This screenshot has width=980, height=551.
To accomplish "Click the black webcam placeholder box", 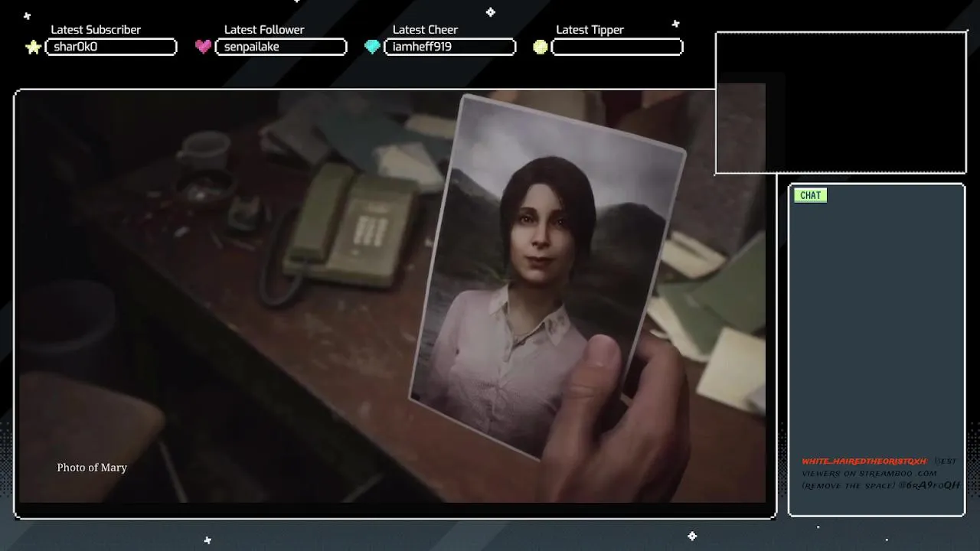I will coord(841,103).
